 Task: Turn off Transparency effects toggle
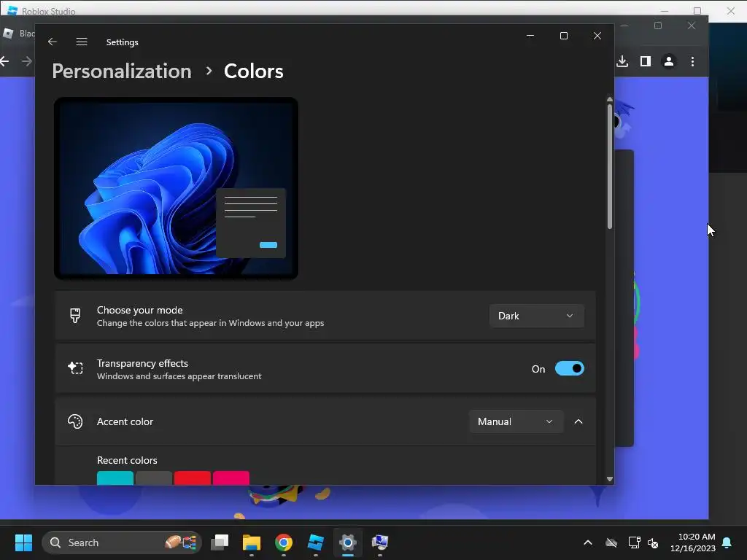tap(569, 368)
